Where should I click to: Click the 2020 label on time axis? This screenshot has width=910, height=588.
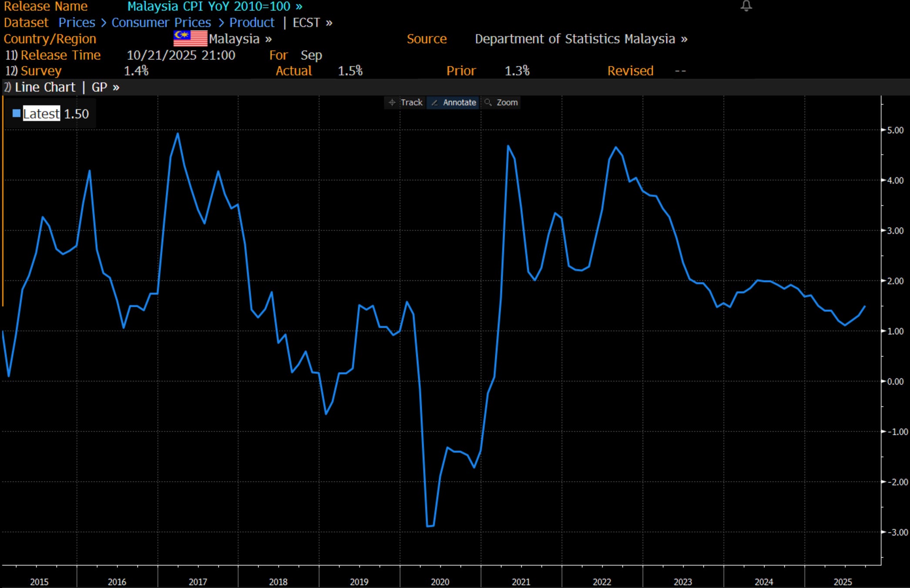pos(440,581)
